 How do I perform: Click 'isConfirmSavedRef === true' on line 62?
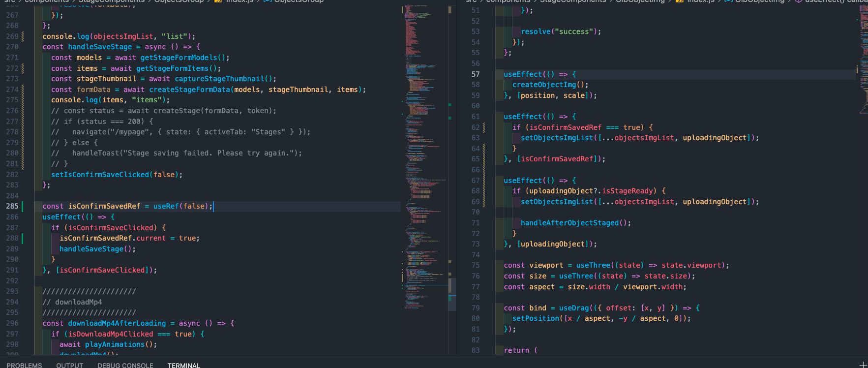coord(586,127)
